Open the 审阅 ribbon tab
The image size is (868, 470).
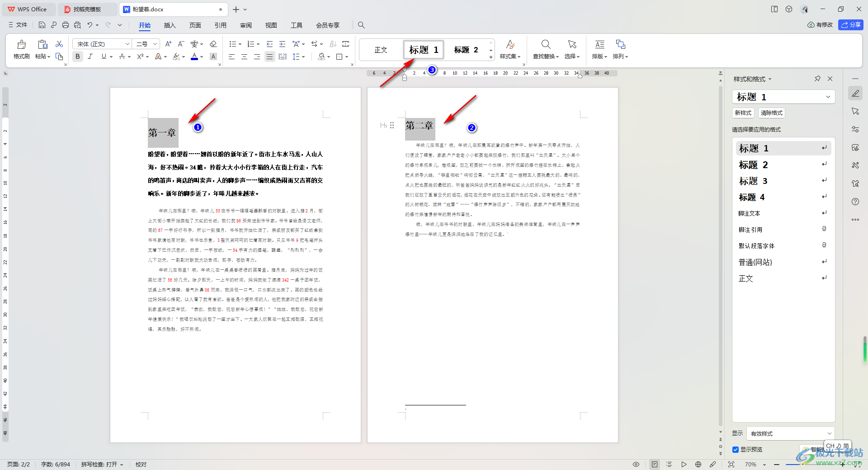coord(245,25)
